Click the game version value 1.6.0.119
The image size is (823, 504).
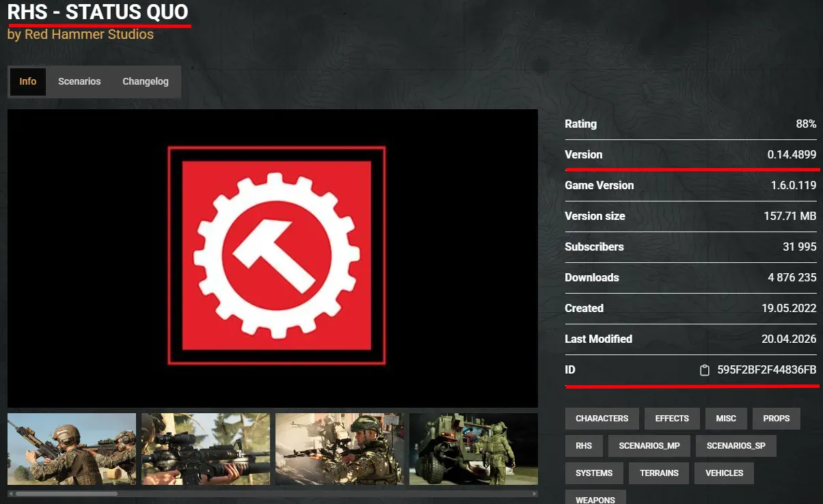[x=794, y=186]
